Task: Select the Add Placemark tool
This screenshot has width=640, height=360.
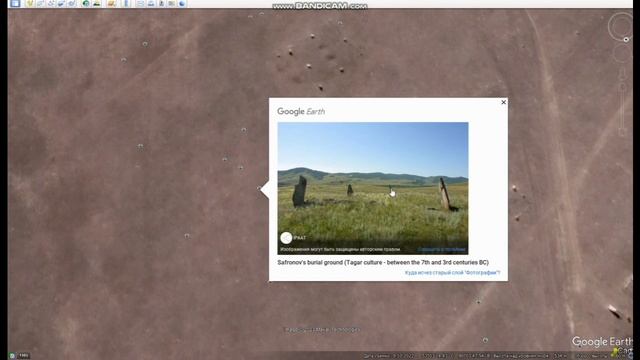Action: pyautogui.click(x=30, y=3)
